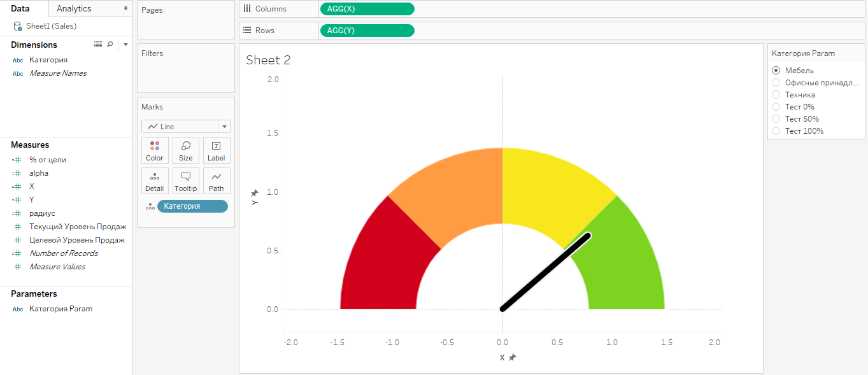Image resolution: width=868 pixels, height=375 pixels.
Task: Click the AGG(X) pill on Columns
Action: 367,9
